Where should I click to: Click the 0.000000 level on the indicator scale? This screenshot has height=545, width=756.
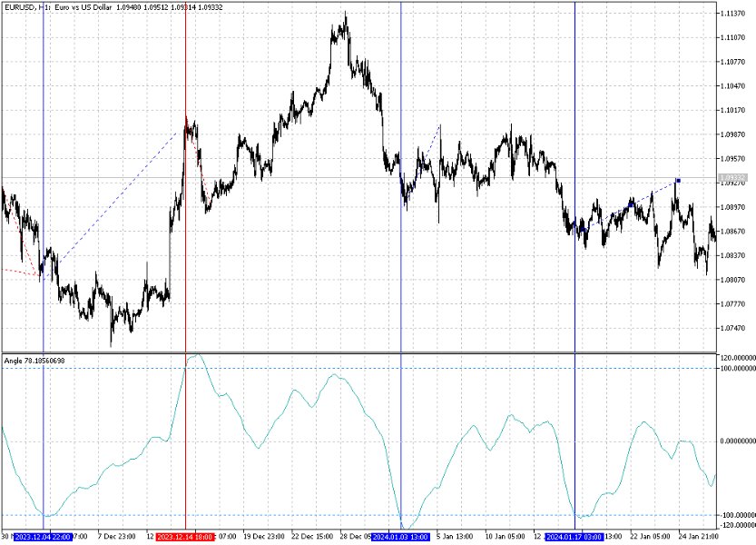pos(737,441)
